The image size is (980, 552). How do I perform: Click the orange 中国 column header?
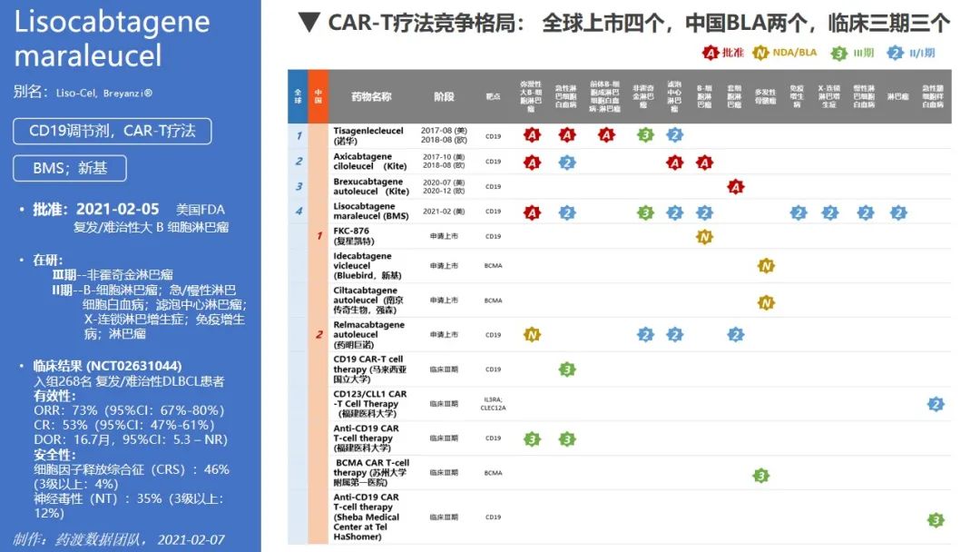click(x=318, y=96)
